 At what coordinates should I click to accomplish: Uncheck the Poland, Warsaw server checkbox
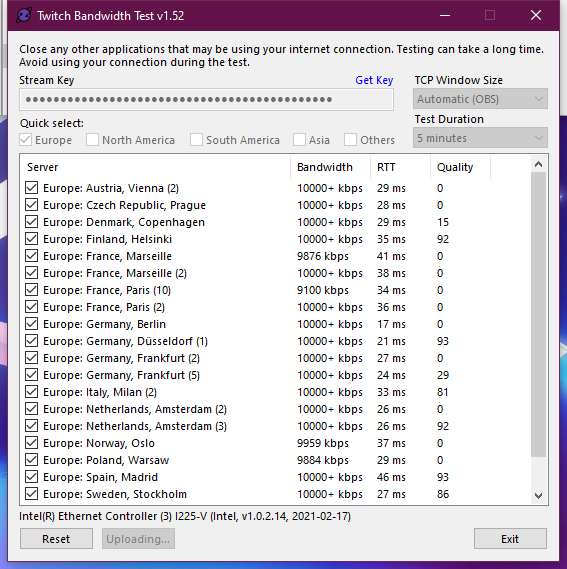pos(32,460)
